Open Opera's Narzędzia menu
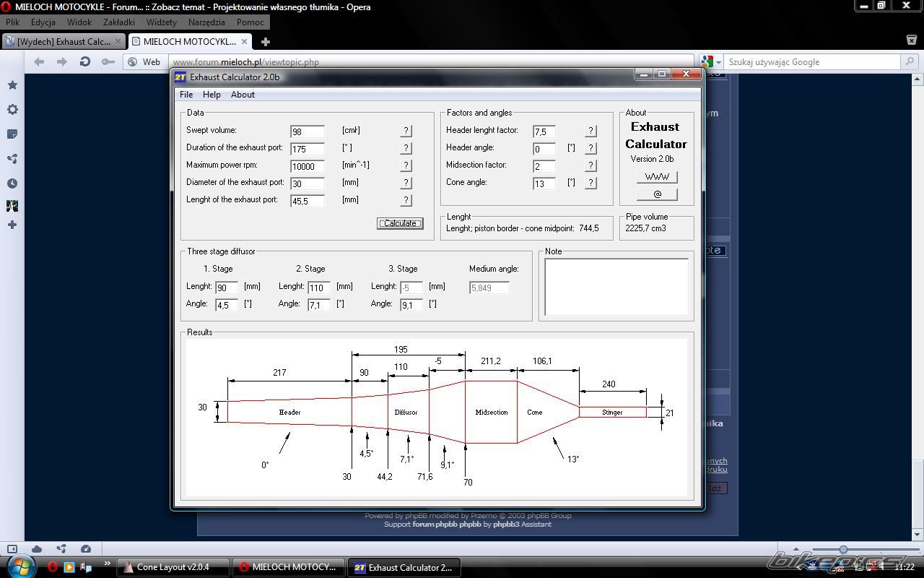This screenshot has width=924, height=578. (206, 22)
